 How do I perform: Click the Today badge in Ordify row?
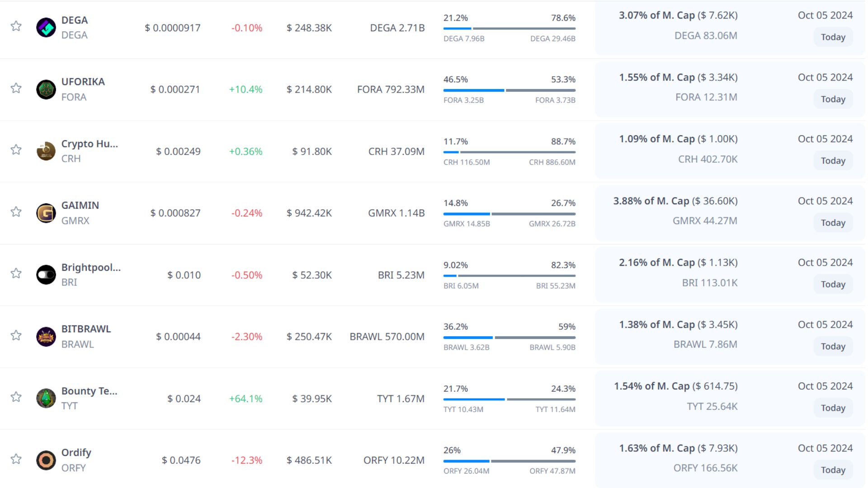[833, 470]
